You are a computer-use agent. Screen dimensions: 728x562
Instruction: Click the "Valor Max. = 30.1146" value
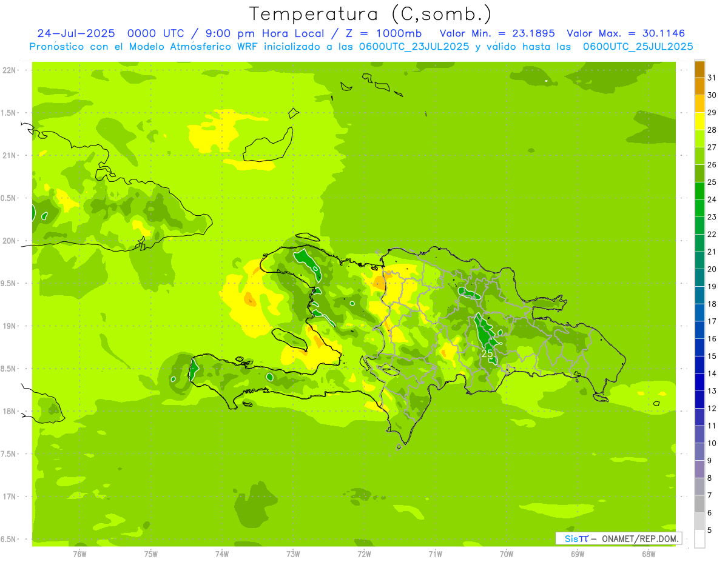[x=626, y=33]
